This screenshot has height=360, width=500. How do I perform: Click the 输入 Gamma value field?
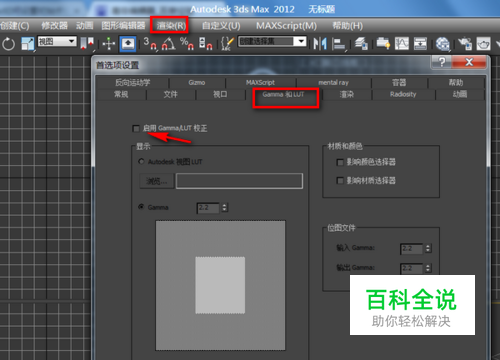(x=412, y=248)
